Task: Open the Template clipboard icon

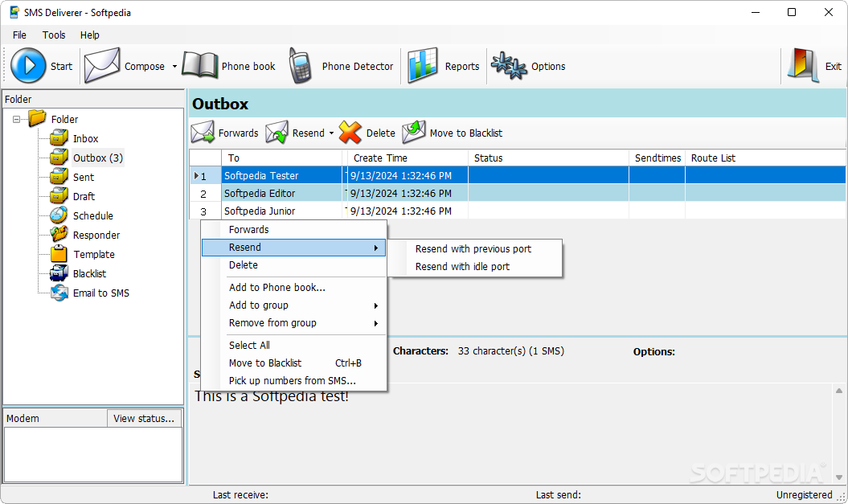Action: point(59,254)
